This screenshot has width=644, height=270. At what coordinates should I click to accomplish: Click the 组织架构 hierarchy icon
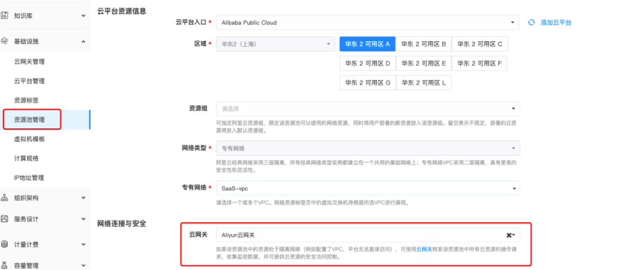[x=5, y=198]
